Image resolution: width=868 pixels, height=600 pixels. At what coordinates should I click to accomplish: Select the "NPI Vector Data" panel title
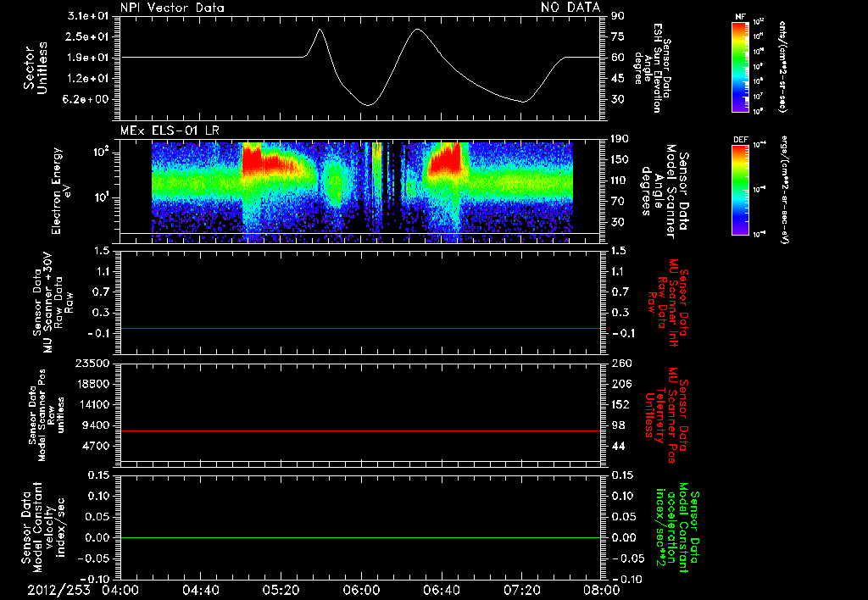click(x=172, y=8)
